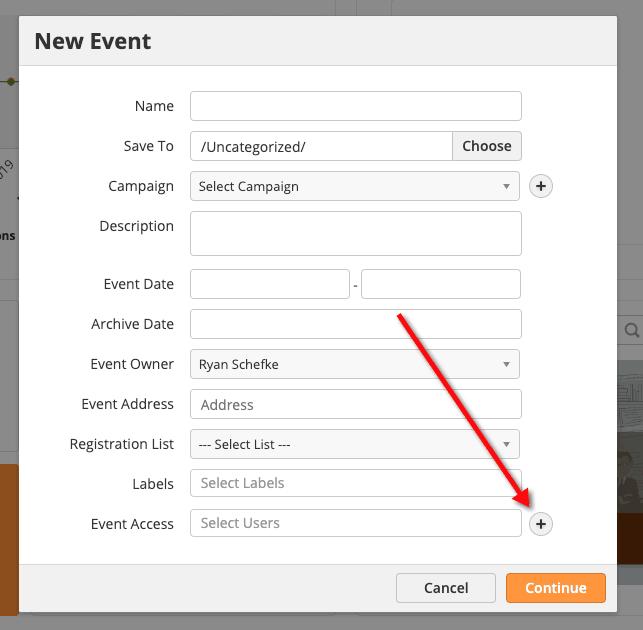
Task: Click the orange Continue button
Action: [556, 588]
